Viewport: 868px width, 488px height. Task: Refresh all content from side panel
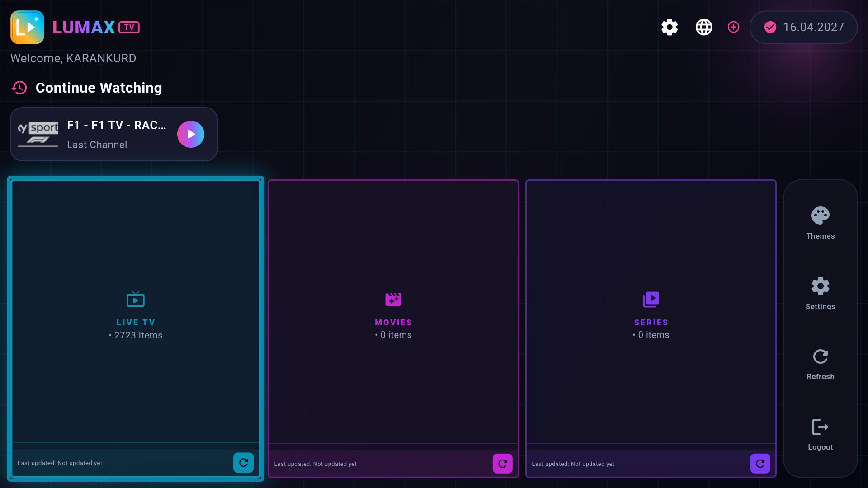[820, 364]
